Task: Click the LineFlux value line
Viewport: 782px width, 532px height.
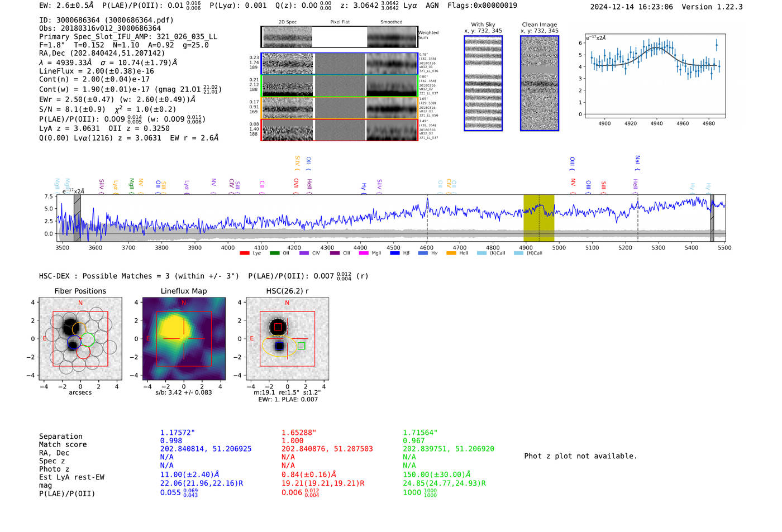Action: pyautogui.click(x=97, y=71)
